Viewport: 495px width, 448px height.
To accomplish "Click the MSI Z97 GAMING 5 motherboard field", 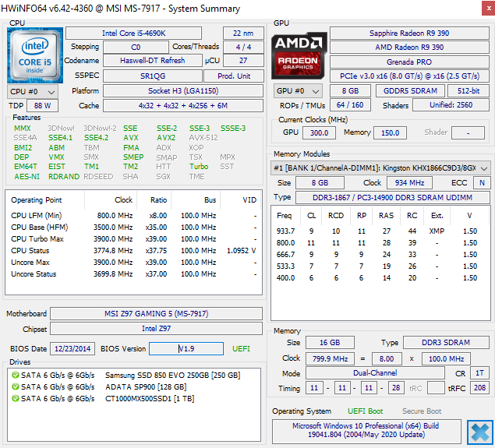I will pyautogui.click(x=156, y=313).
